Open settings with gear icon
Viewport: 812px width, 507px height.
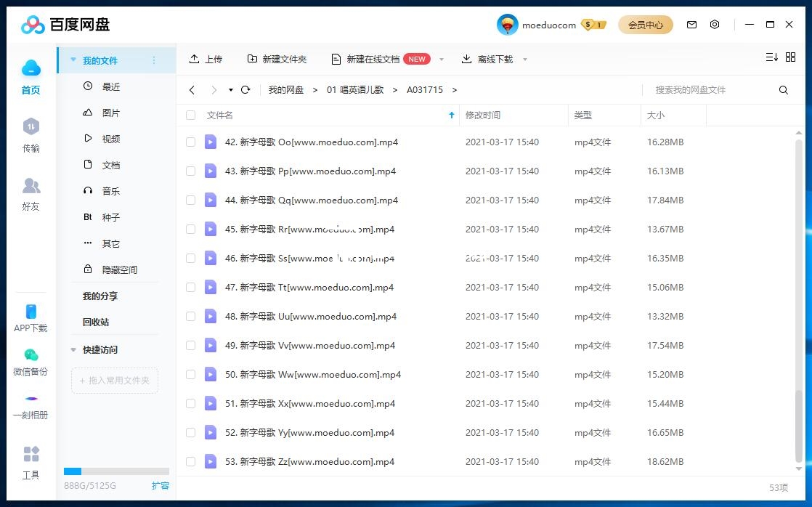[715, 24]
